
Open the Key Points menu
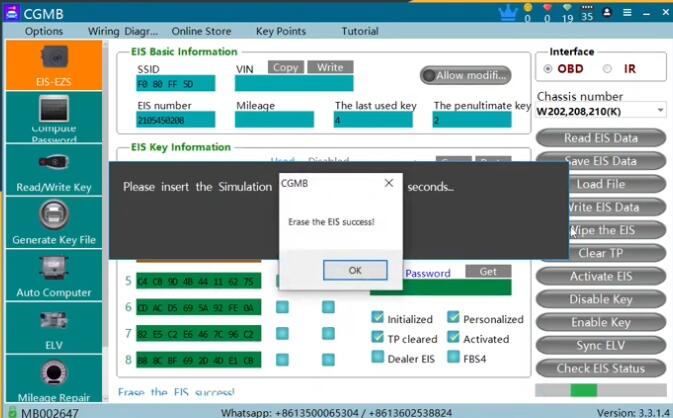point(281,31)
